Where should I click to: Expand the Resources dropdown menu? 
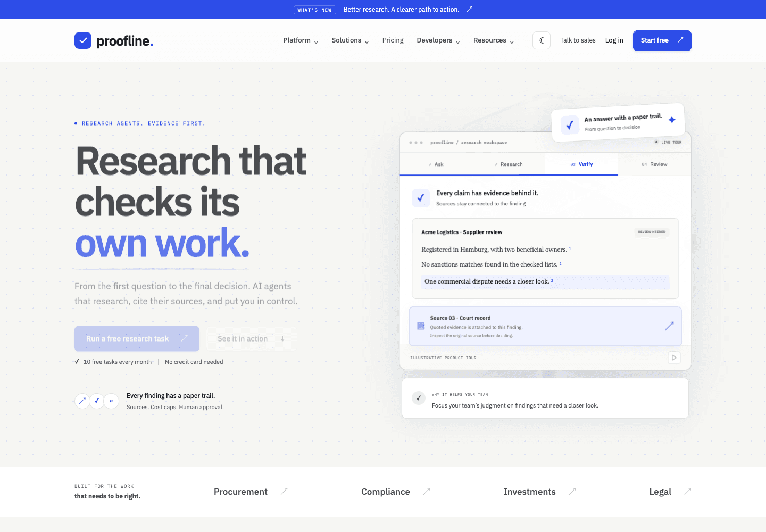tap(494, 40)
